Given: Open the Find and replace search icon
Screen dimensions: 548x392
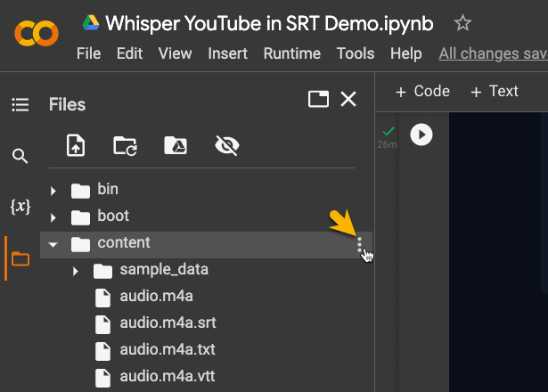Looking at the screenshot, I should coord(20,156).
